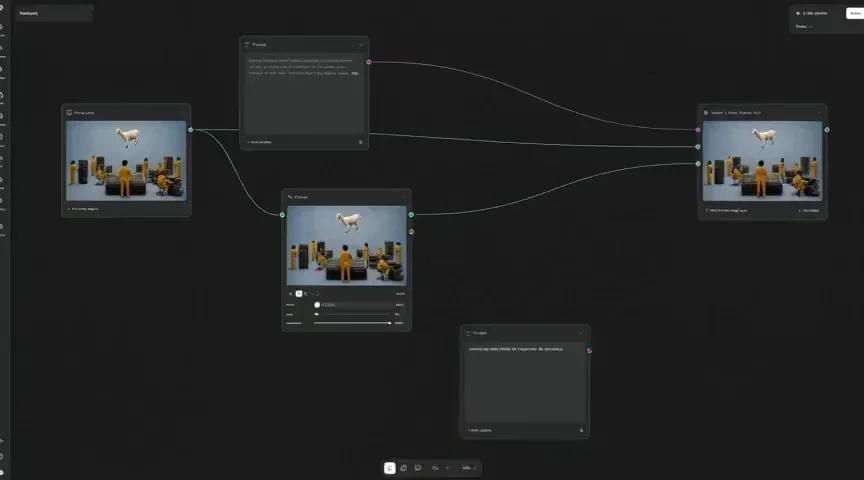Click the first tool icon below the center node canvas
The height and width of the screenshot is (480, 864).
(x=291, y=294)
